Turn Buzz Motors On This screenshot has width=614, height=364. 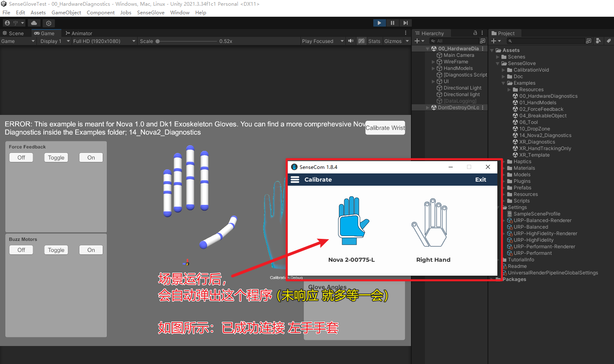91,250
